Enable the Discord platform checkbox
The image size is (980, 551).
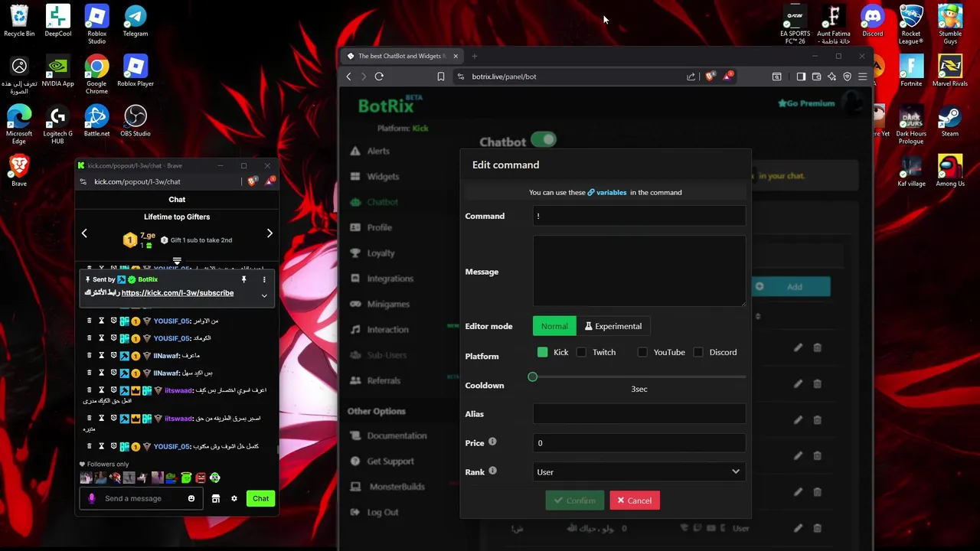pyautogui.click(x=698, y=352)
